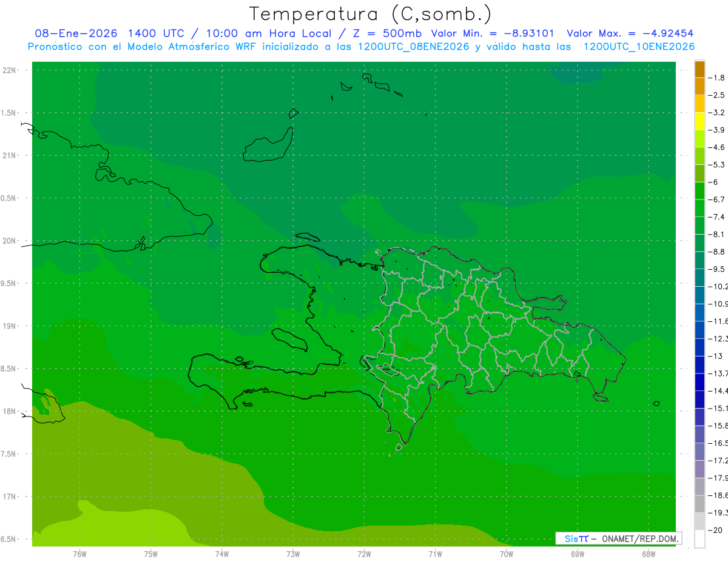Click the '75W' longitude axis label
The image size is (728, 562).
(151, 554)
